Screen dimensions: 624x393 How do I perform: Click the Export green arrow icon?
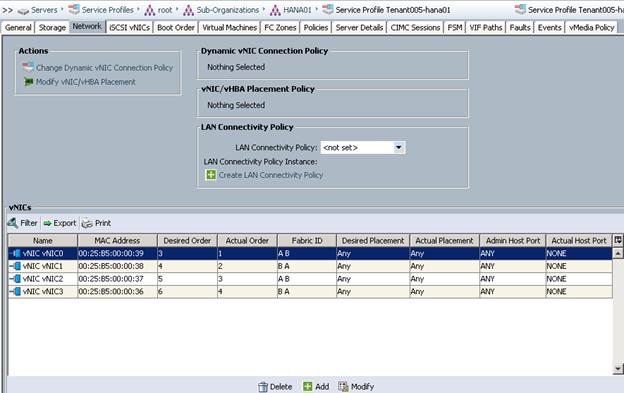click(x=47, y=223)
